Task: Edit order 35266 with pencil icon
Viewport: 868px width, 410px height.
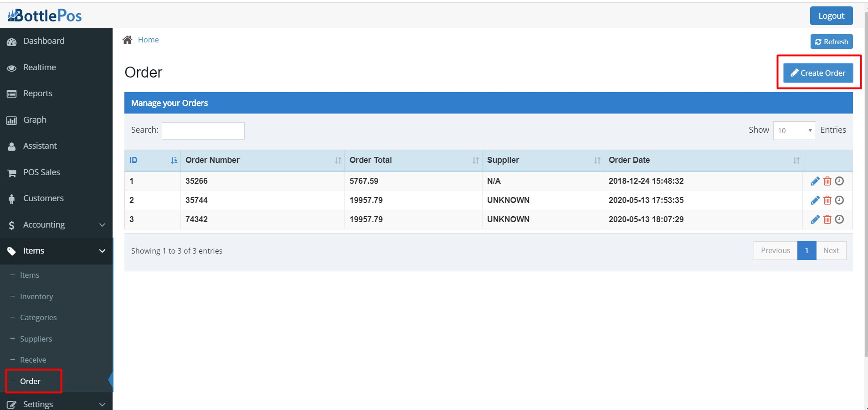Action: click(x=815, y=181)
